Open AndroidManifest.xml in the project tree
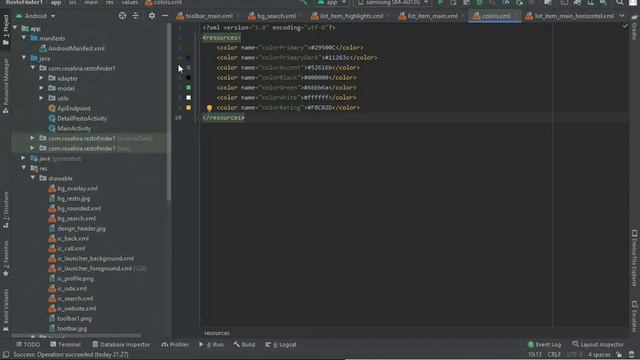640x360 pixels. click(76, 49)
